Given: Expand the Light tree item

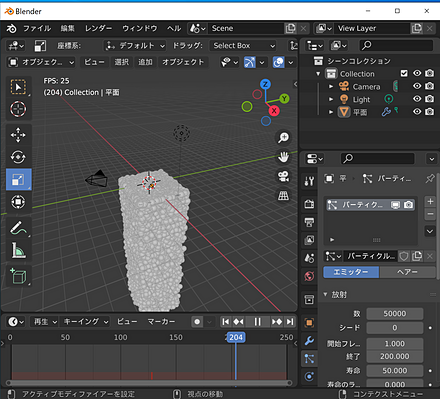Looking at the screenshot, I should pyautogui.click(x=331, y=99).
